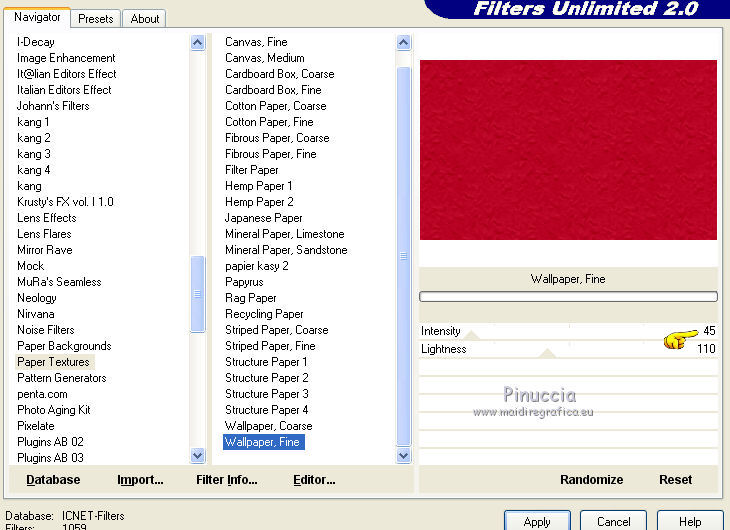
Task: Choose Recycling Paper filter
Action: pyautogui.click(x=264, y=314)
